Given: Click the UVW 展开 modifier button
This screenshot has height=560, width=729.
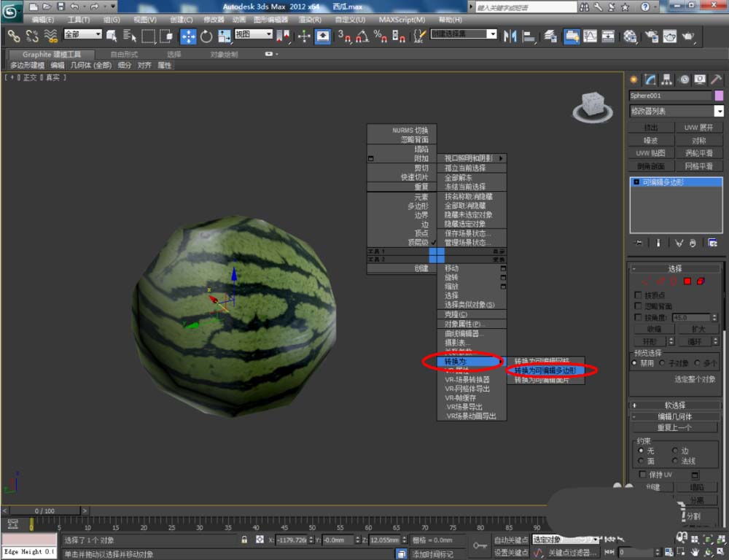Looking at the screenshot, I should point(698,128).
